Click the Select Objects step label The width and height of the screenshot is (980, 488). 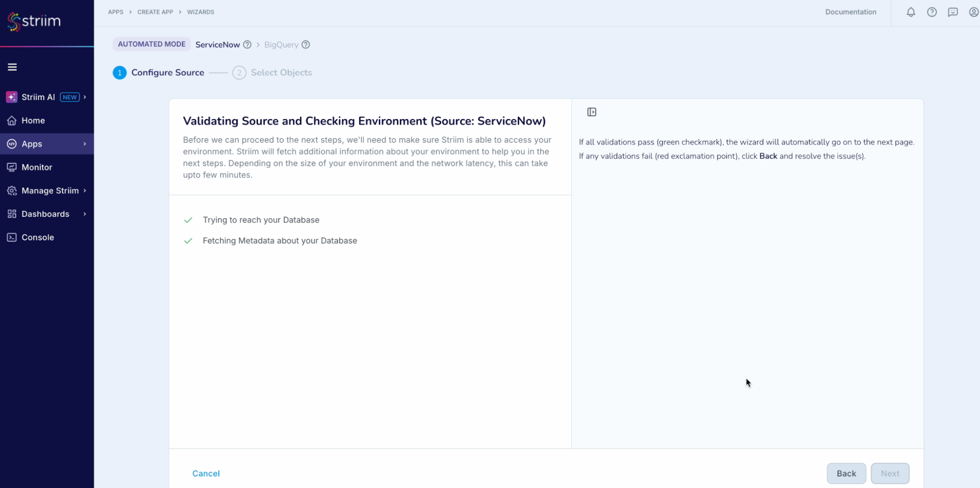pyautogui.click(x=281, y=73)
